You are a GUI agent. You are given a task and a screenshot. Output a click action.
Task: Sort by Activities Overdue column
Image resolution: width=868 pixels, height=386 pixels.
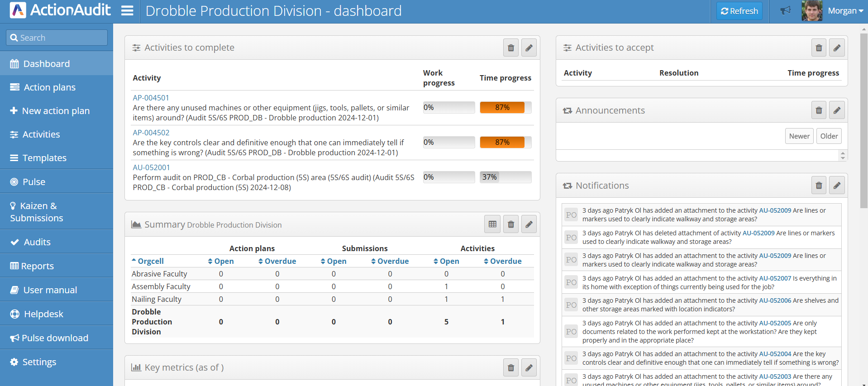tap(502, 261)
